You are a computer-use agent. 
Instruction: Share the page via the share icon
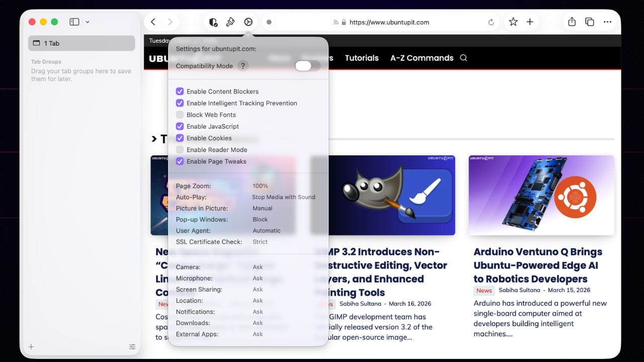coord(571,22)
